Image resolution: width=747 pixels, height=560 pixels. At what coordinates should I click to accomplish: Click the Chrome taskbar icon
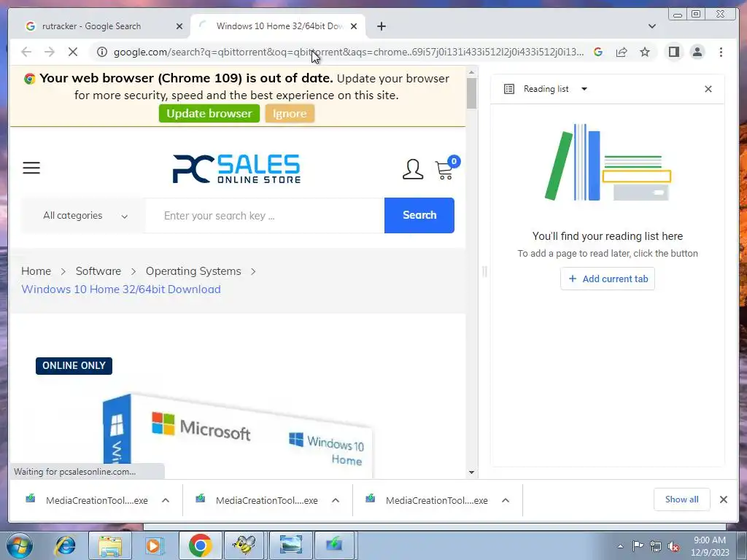200,545
